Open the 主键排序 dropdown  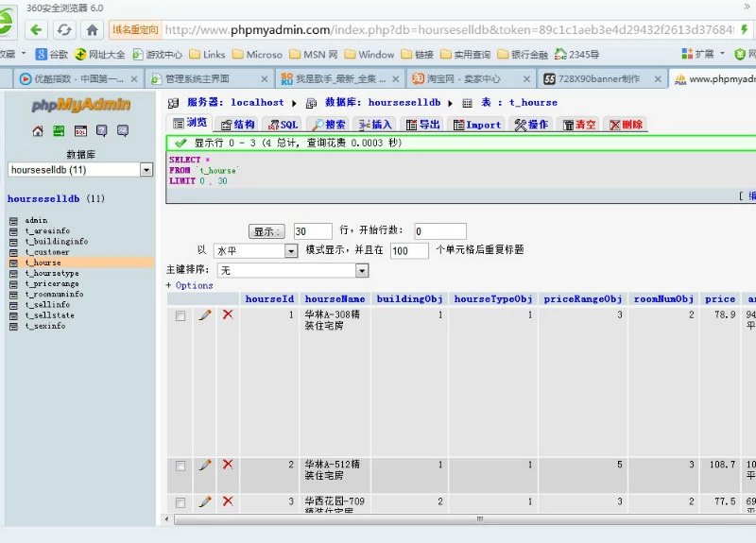click(x=293, y=271)
